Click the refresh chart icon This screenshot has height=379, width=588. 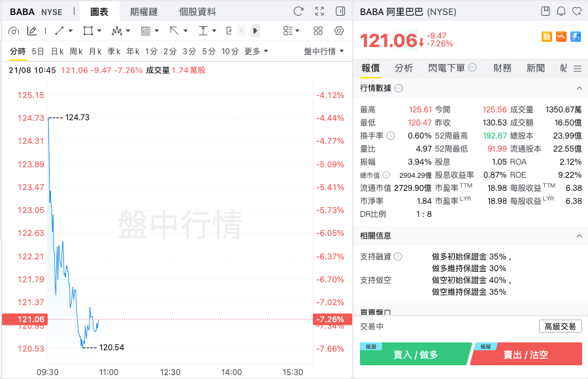pyautogui.click(x=299, y=11)
